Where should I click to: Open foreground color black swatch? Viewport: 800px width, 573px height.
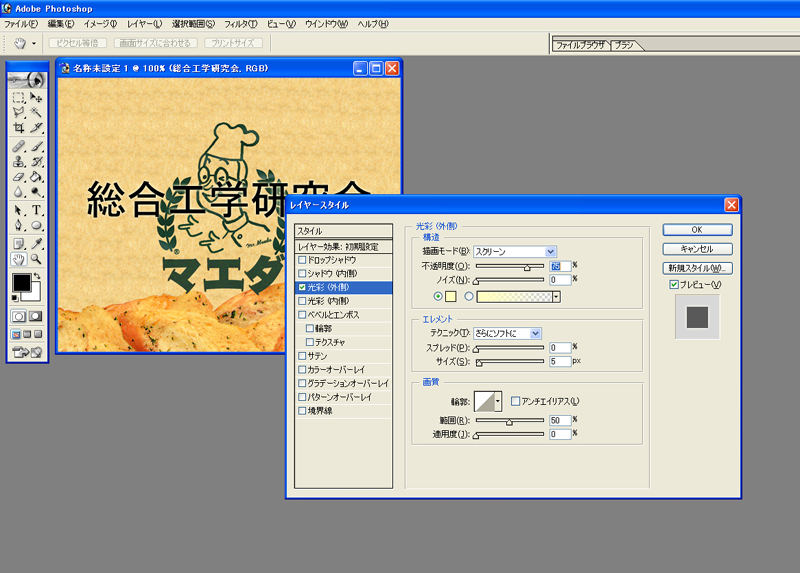coord(21,282)
